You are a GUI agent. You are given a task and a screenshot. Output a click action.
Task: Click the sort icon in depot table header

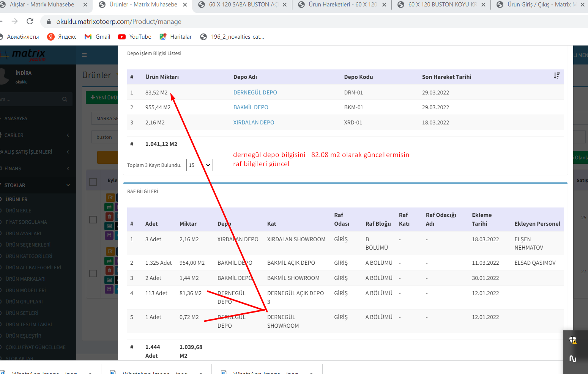pyautogui.click(x=556, y=76)
